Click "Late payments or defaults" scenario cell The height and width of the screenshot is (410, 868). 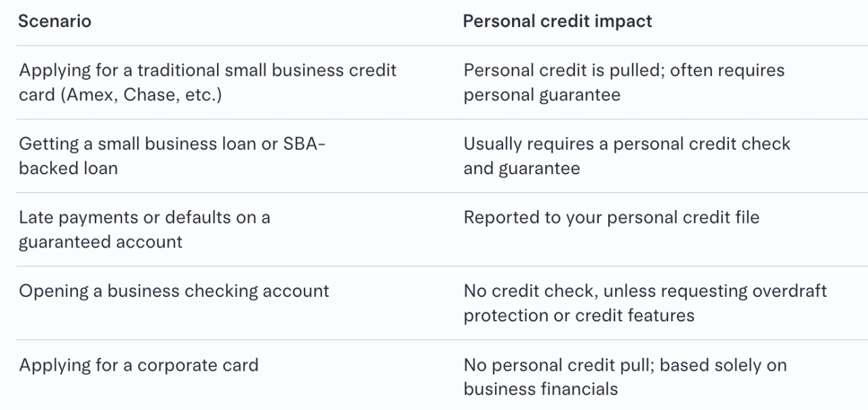pos(144,218)
